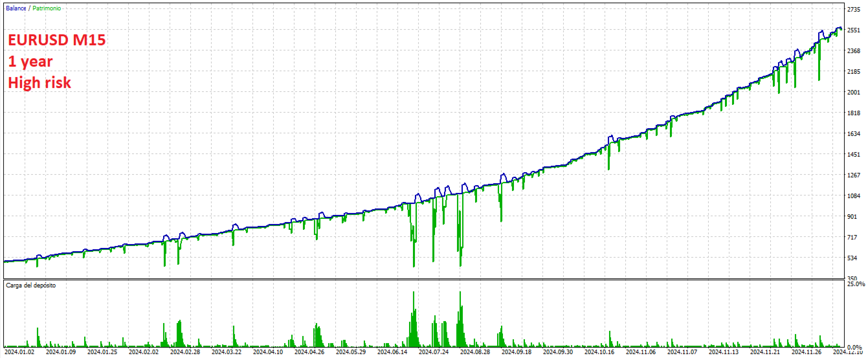The height and width of the screenshot is (358, 868).
Task: Click the '1 year' annotation
Action: [30, 62]
